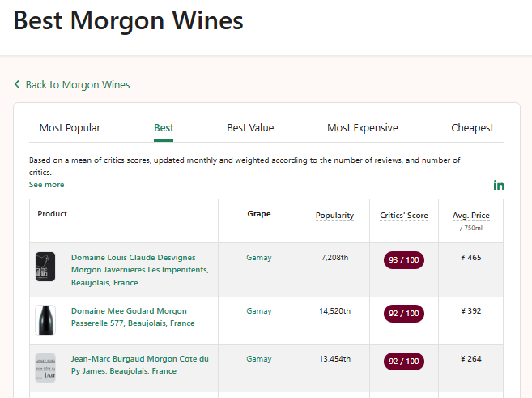
Task: Click the back chevron arrow icon
Action: point(17,84)
